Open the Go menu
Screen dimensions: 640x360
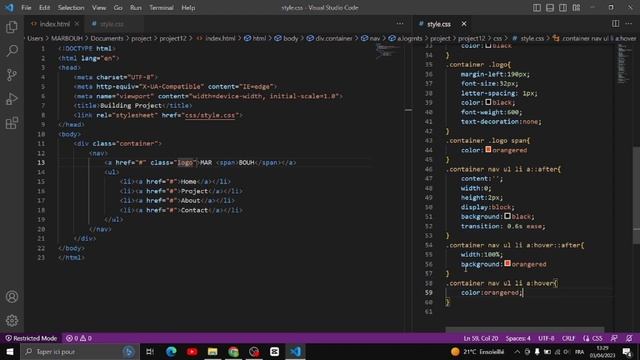pyautogui.click(x=118, y=8)
